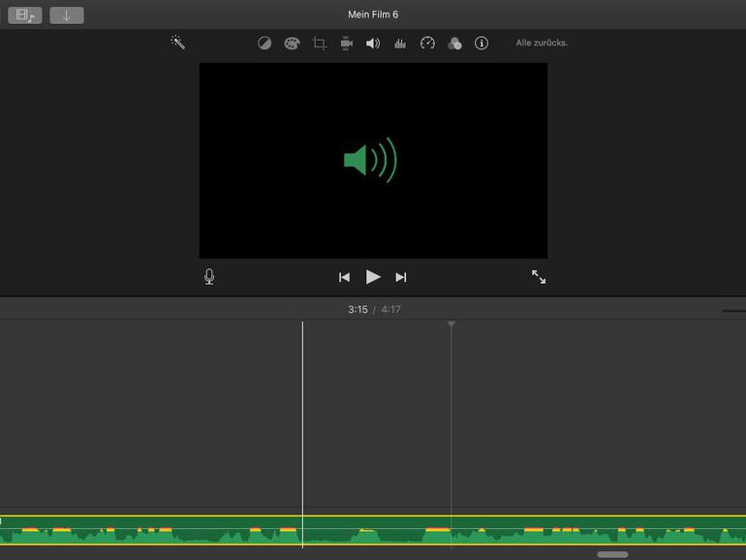The width and height of the screenshot is (746, 560).
Task: Click the timeline zoom slider
Action: 734,311
